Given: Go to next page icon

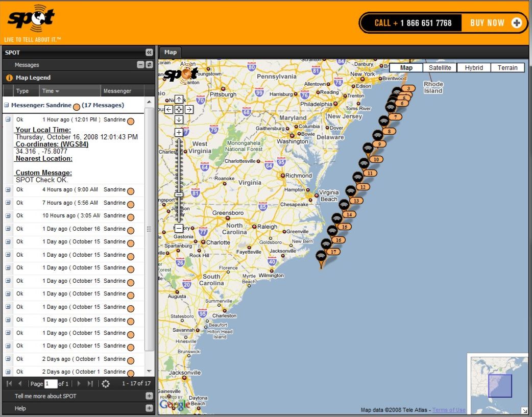Looking at the screenshot, I should click(x=79, y=383).
